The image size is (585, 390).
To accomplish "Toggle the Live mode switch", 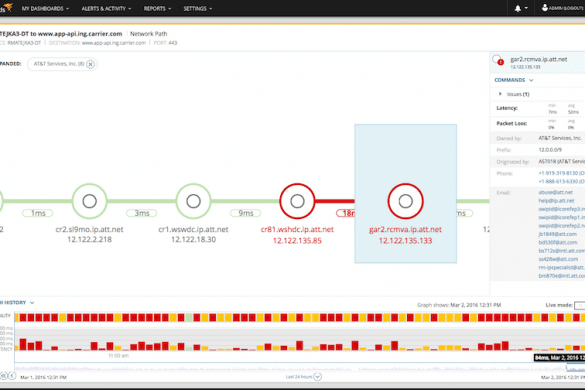I will point(579,305).
